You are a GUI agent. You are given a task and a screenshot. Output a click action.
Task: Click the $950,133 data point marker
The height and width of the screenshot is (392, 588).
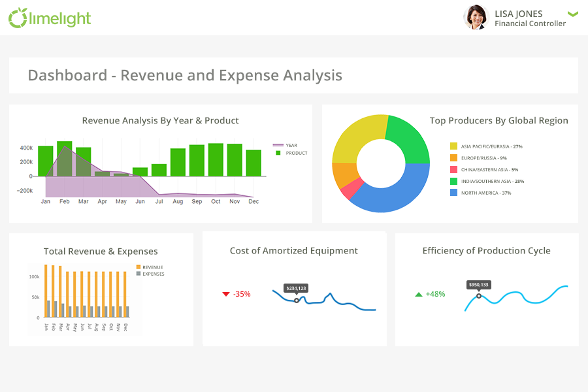tap(479, 296)
